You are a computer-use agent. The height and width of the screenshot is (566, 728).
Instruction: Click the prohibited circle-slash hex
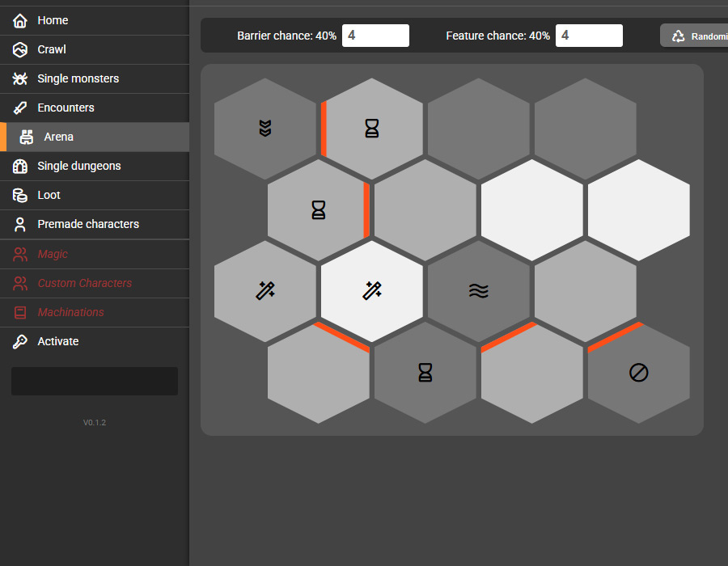(x=639, y=373)
